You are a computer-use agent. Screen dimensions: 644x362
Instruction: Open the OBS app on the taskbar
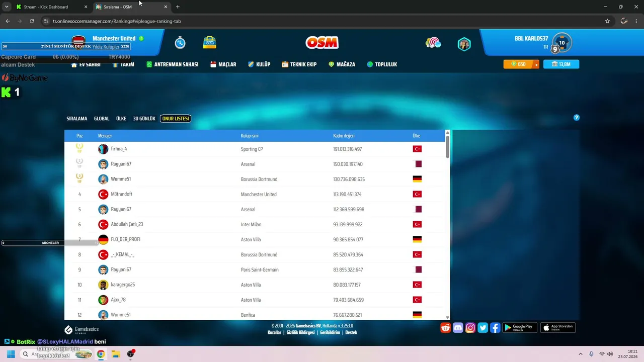tap(131, 354)
